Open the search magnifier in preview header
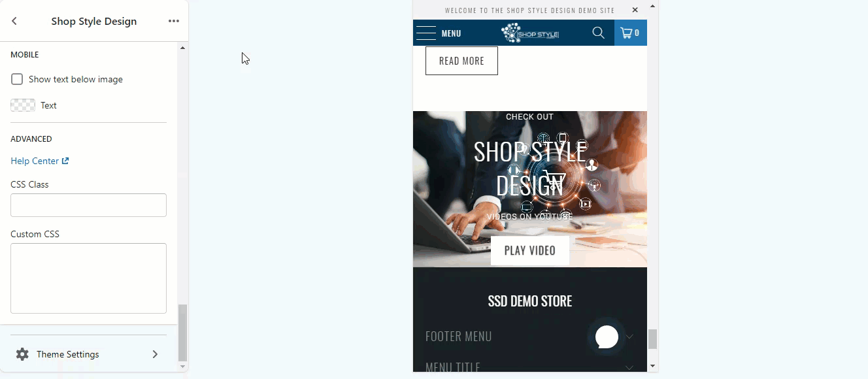 [598, 33]
